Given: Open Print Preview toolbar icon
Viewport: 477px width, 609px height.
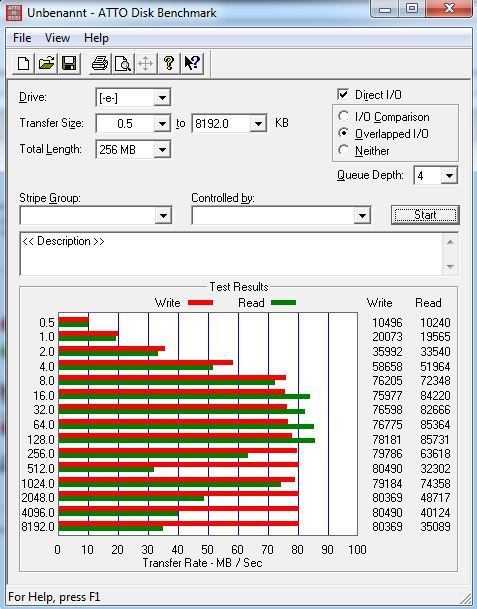Looking at the screenshot, I should click(x=123, y=63).
